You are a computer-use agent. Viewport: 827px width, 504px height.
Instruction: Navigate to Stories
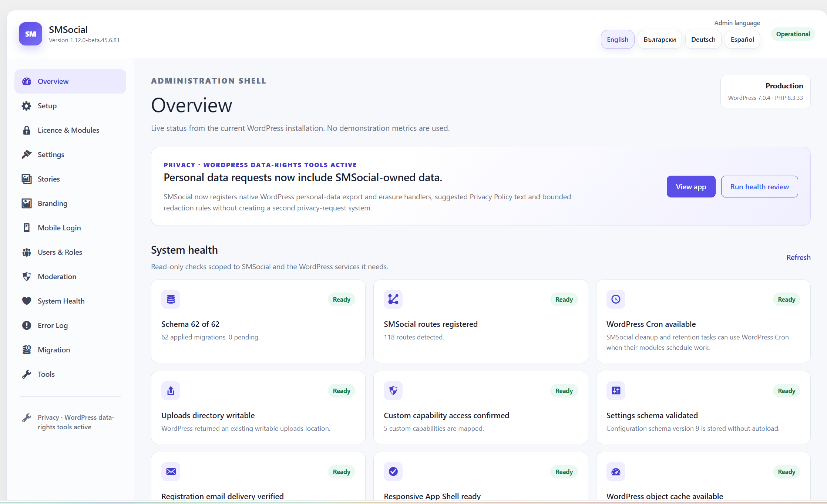(70, 179)
